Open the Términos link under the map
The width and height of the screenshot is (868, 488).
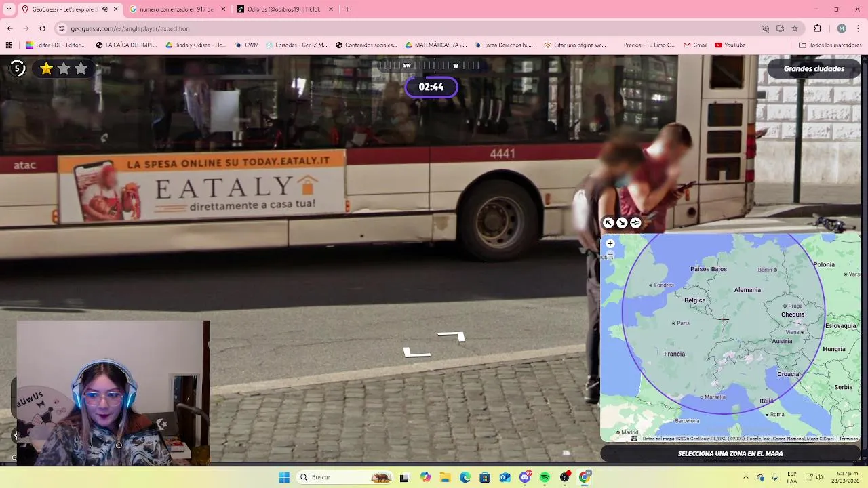point(848,439)
